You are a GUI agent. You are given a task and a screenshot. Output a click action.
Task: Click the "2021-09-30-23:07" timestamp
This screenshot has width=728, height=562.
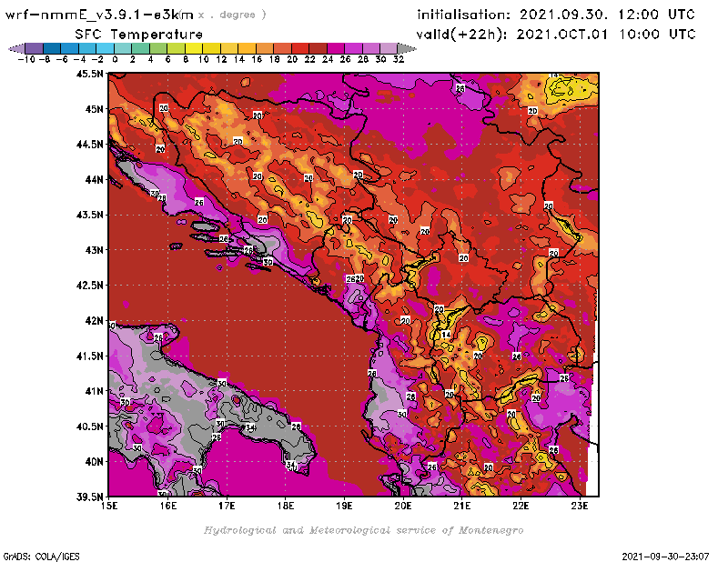tap(665, 557)
